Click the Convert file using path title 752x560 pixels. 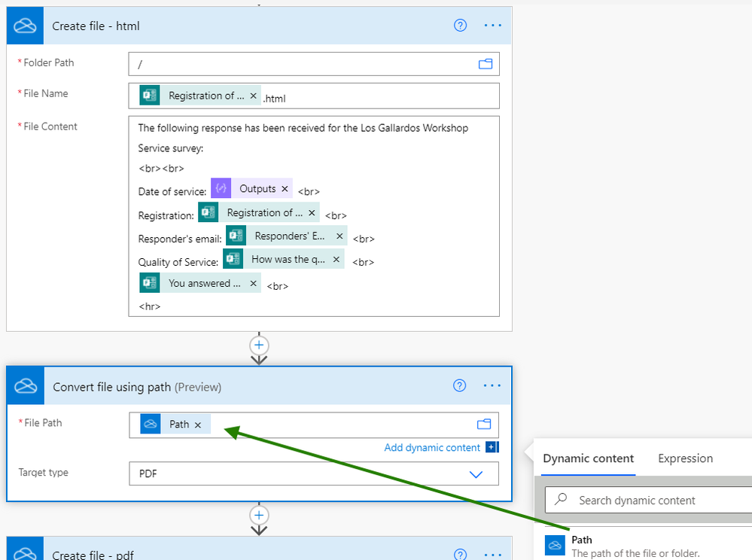click(x=137, y=387)
